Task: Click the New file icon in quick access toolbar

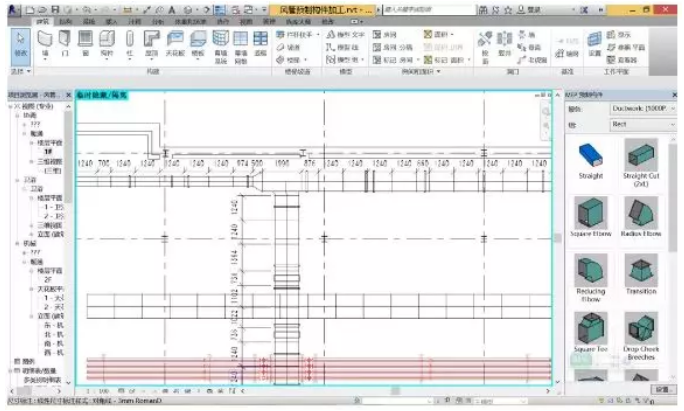Action: coord(30,10)
